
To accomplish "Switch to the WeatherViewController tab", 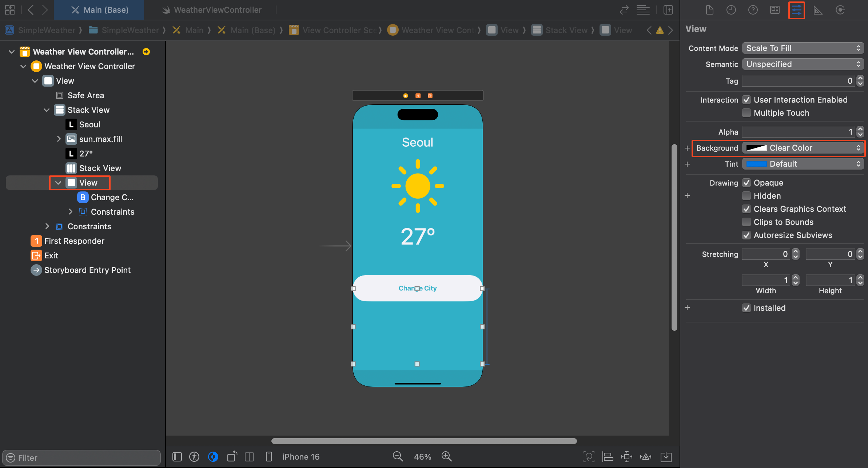I will click(217, 10).
